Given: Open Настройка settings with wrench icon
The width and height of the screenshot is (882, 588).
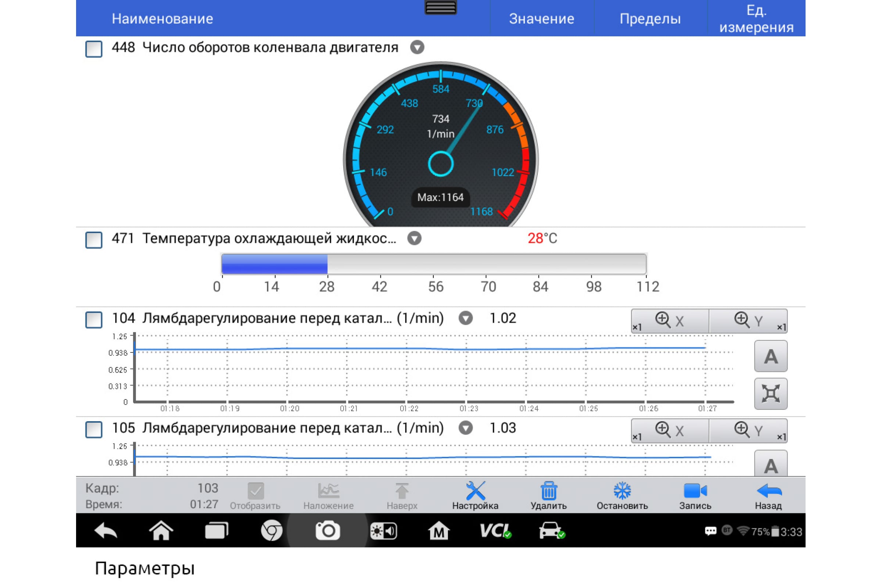Looking at the screenshot, I should click(475, 496).
